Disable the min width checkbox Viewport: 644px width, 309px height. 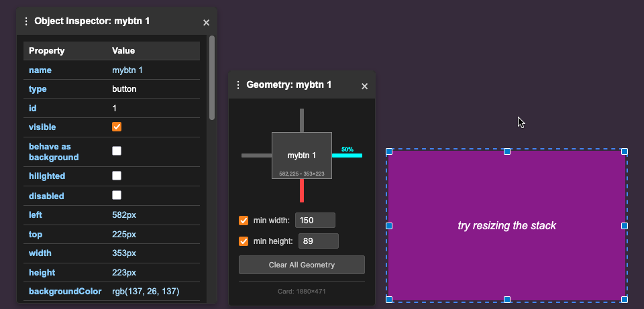pos(244,221)
